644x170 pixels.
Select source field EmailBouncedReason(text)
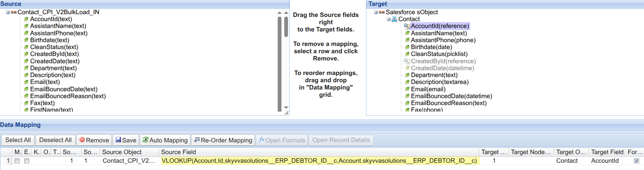pos(68,96)
